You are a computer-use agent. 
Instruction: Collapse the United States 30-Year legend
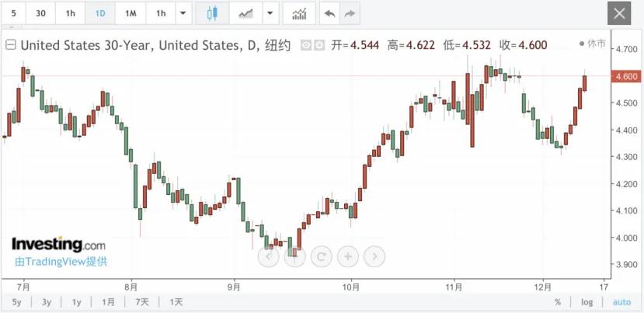point(12,45)
